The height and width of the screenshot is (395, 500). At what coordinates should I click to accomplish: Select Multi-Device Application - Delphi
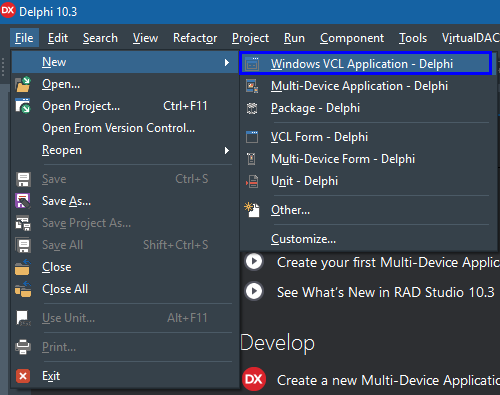pyautogui.click(x=368, y=86)
